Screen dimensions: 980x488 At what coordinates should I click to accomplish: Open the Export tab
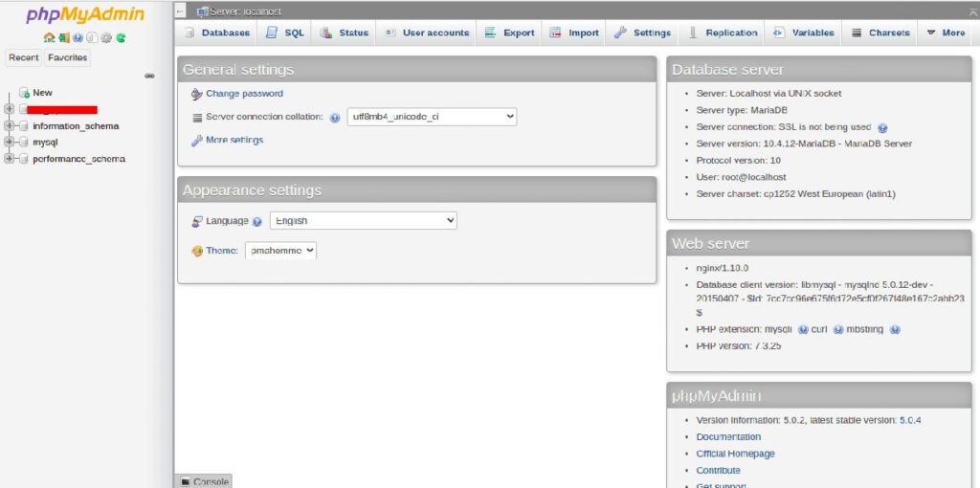point(509,33)
